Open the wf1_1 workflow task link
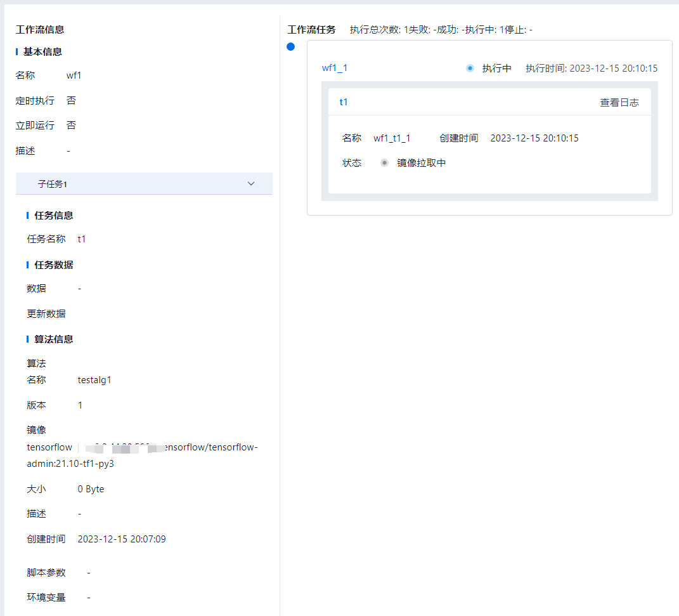This screenshot has height=616, width=679. point(334,69)
